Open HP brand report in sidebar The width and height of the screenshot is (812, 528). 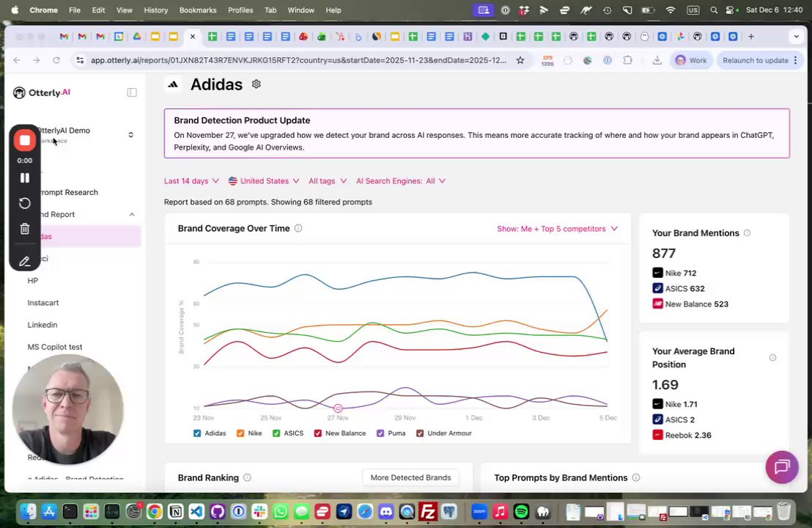point(33,280)
